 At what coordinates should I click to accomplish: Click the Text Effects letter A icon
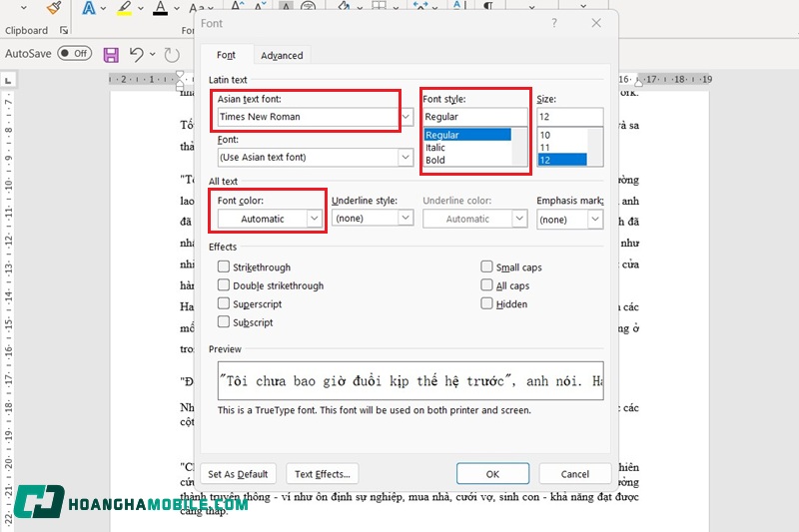point(89,9)
